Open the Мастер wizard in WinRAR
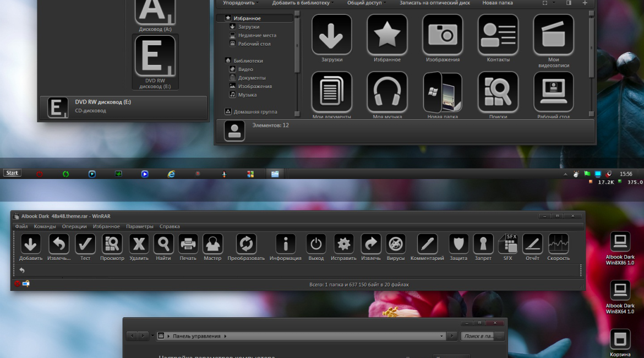Viewport: 644px width, 358px height. coord(212,244)
